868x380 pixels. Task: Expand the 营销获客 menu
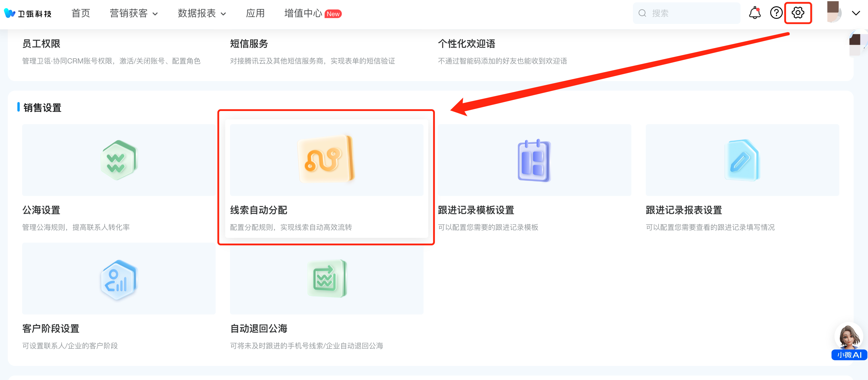134,13
